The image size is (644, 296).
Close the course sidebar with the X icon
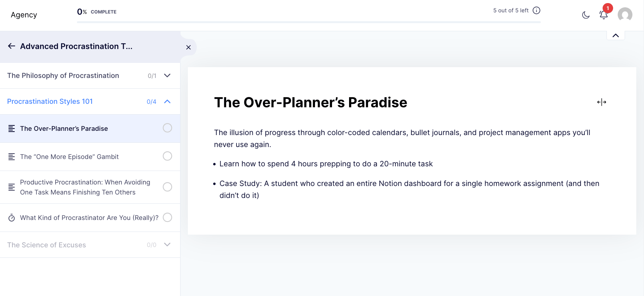click(188, 47)
